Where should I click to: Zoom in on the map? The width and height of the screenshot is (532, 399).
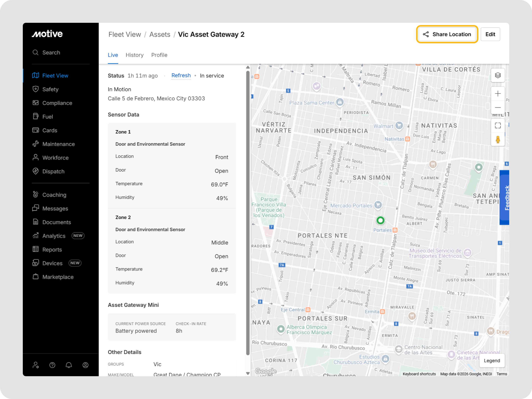(x=498, y=93)
